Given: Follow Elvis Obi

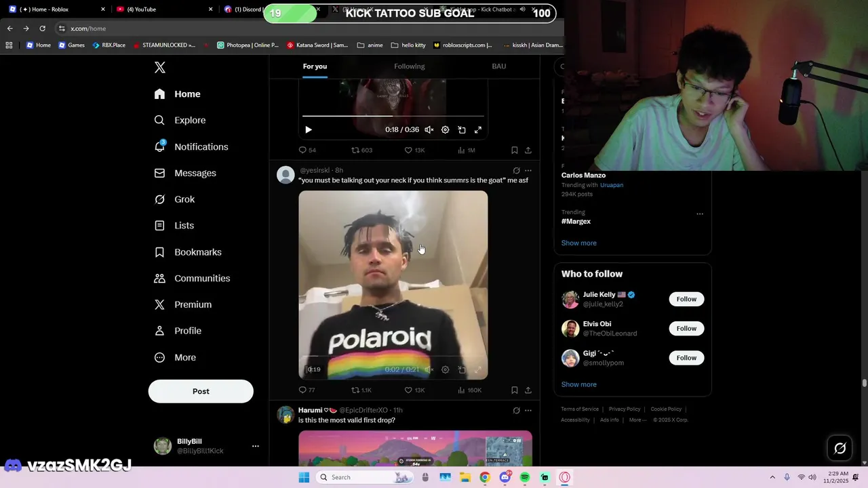Looking at the screenshot, I should (686, 329).
